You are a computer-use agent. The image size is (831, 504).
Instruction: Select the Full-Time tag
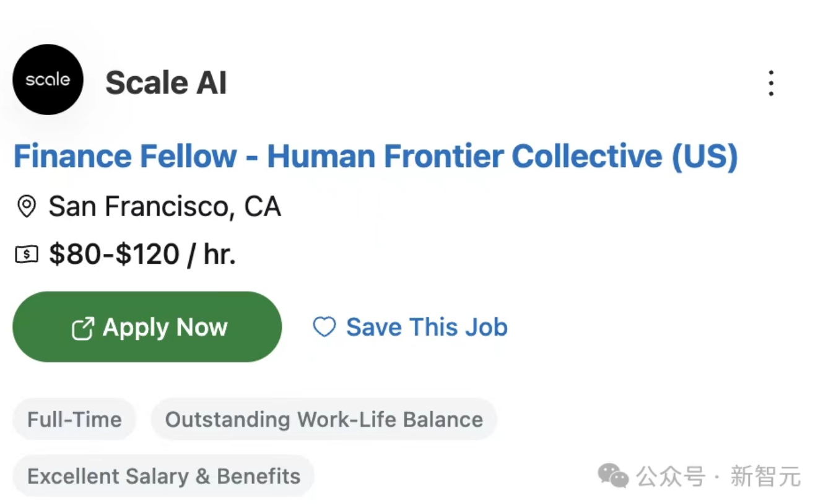pos(74,419)
